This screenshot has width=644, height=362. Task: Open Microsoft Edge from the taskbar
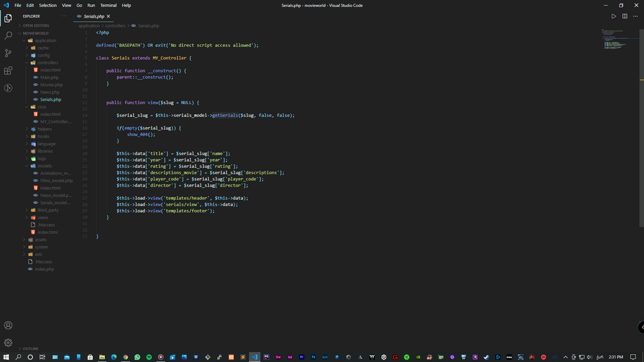(114, 357)
